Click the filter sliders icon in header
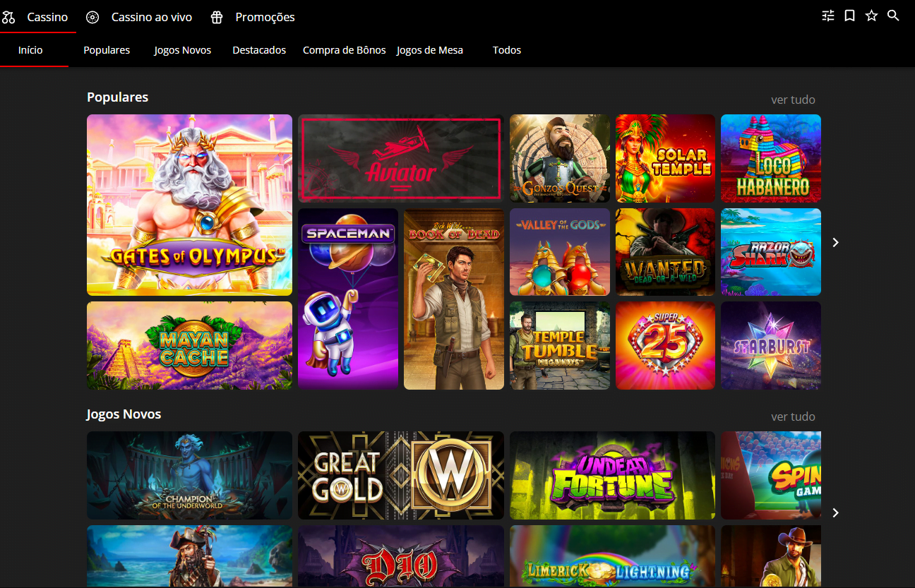915x588 pixels. click(828, 16)
